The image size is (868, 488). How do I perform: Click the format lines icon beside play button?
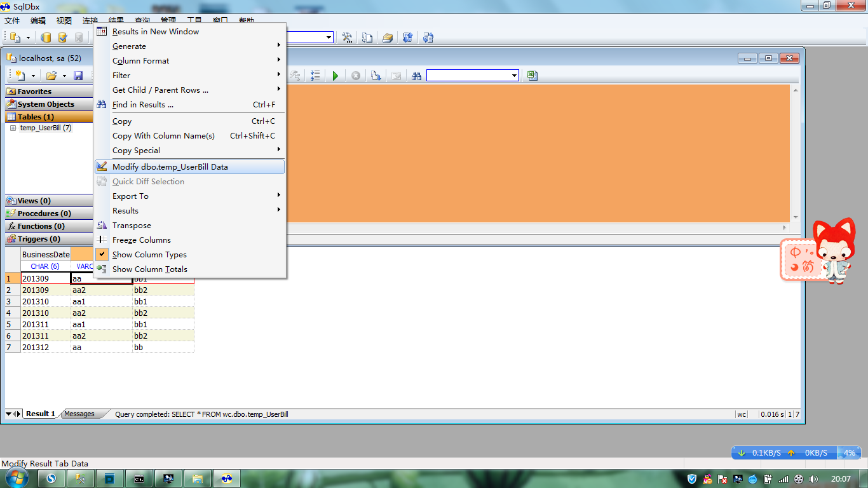click(x=315, y=76)
